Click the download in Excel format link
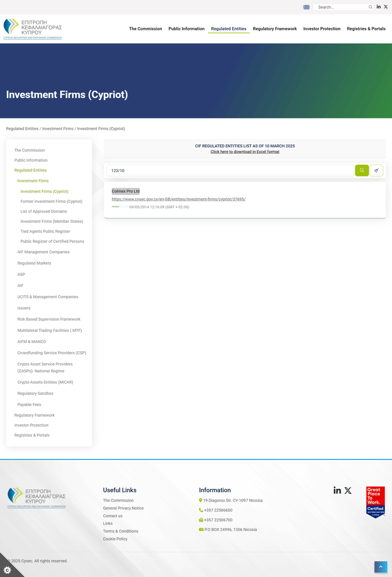This screenshot has width=392, height=577. coord(245,152)
